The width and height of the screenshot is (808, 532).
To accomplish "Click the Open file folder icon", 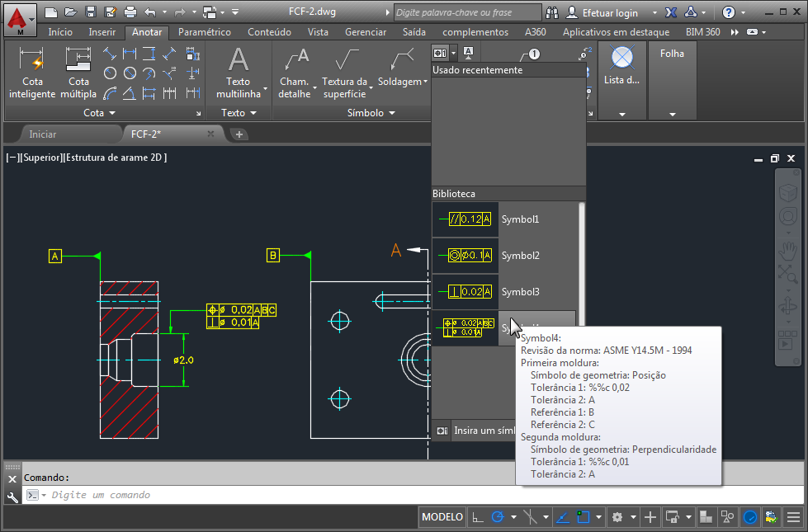I will point(71,12).
